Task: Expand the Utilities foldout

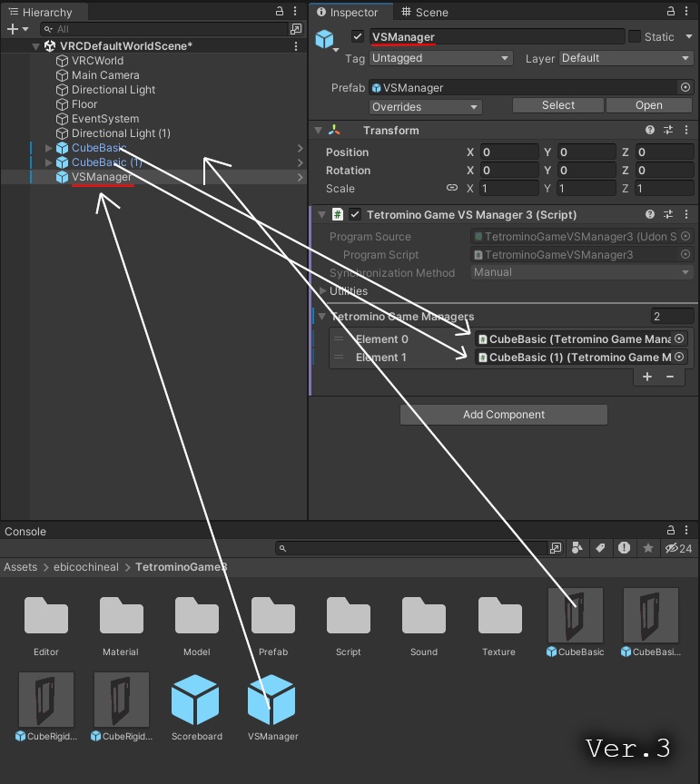Action: [322, 290]
